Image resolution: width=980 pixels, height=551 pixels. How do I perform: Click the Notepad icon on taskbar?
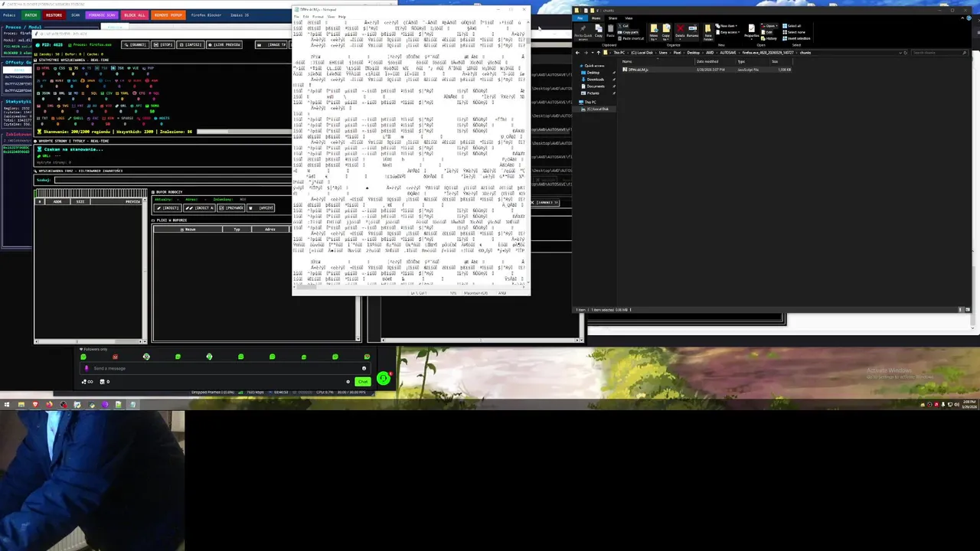(132, 404)
